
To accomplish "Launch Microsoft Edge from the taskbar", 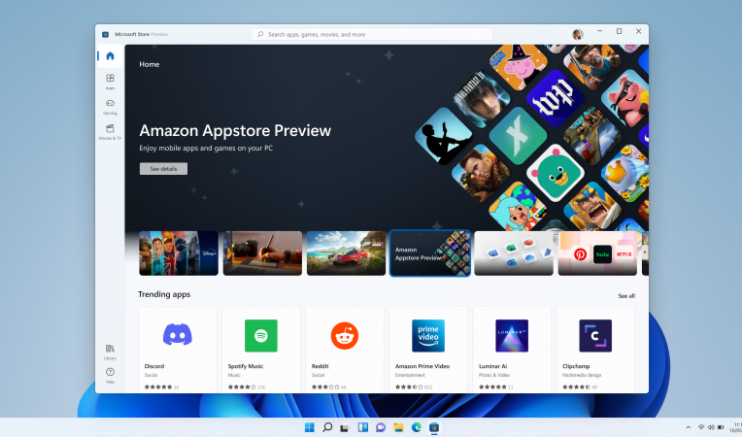I will tap(416, 427).
